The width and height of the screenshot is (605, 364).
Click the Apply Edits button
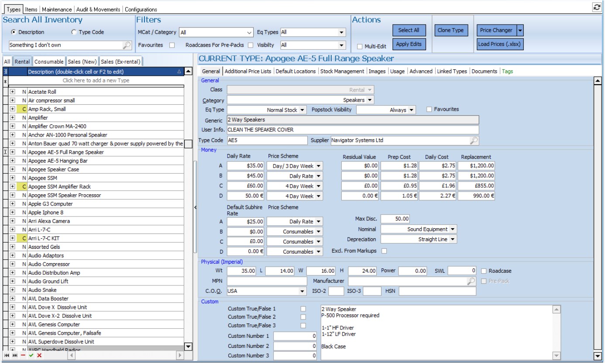pyautogui.click(x=409, y=44)
